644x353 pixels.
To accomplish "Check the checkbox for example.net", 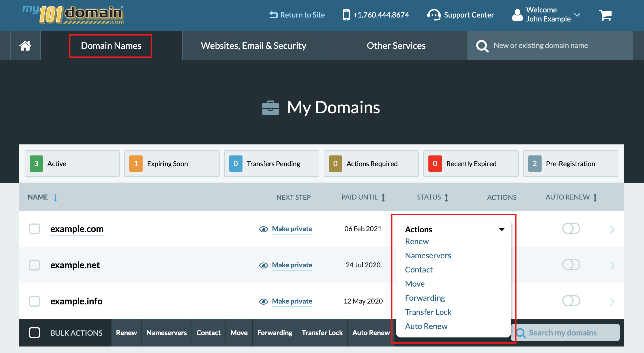I will click(34, 265).
